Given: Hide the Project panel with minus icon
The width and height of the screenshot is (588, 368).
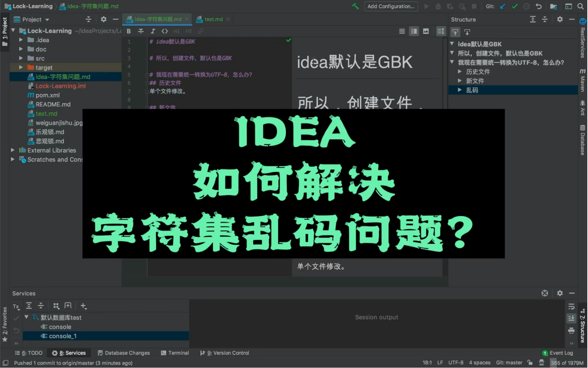Looking at the screenshot, I should [115, 19].
